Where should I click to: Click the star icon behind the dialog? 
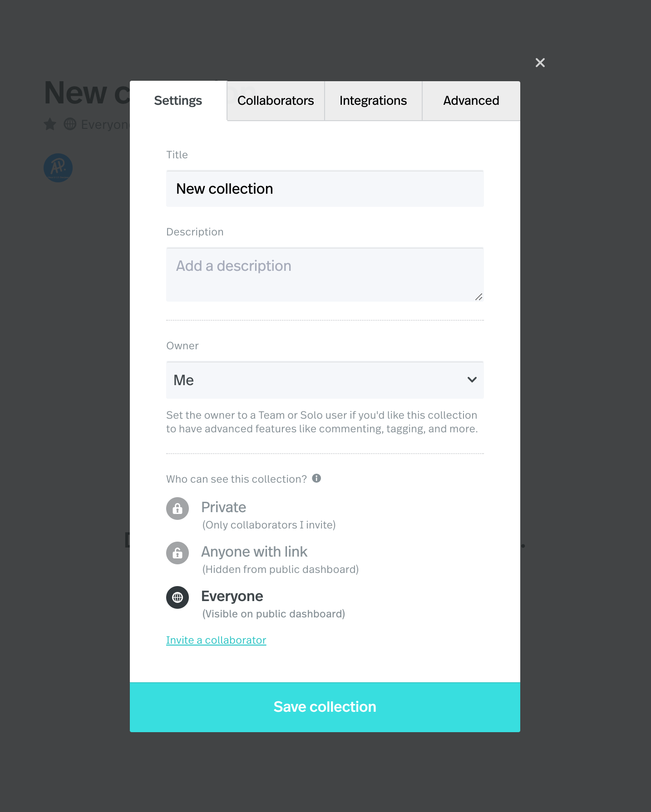(50, 124)
